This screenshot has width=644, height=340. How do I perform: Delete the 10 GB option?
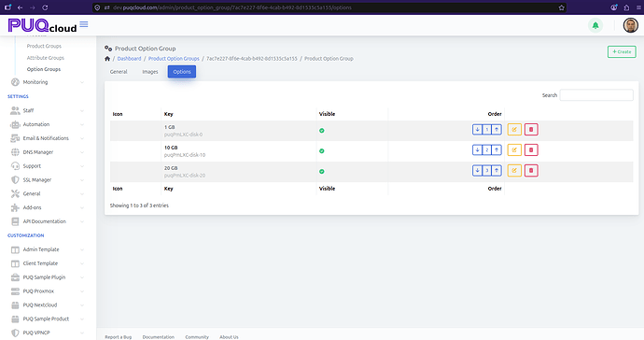click(x=531, y=150)
